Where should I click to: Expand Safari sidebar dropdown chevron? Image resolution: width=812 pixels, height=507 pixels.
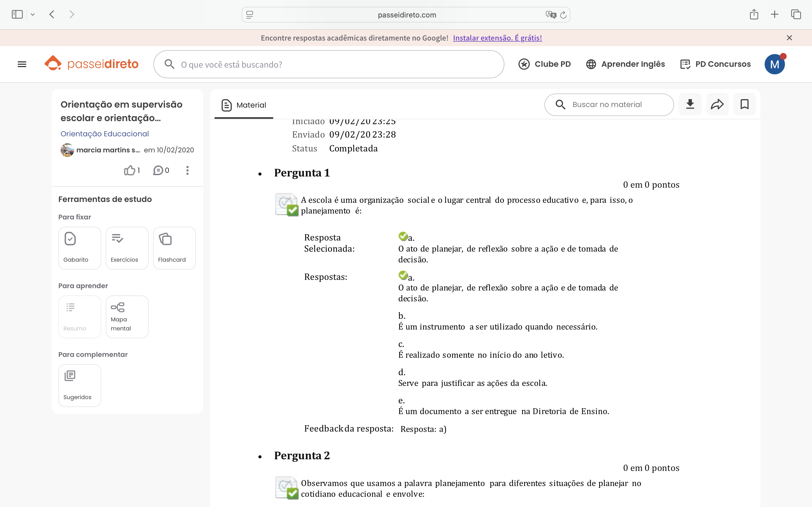click(32, 14)
